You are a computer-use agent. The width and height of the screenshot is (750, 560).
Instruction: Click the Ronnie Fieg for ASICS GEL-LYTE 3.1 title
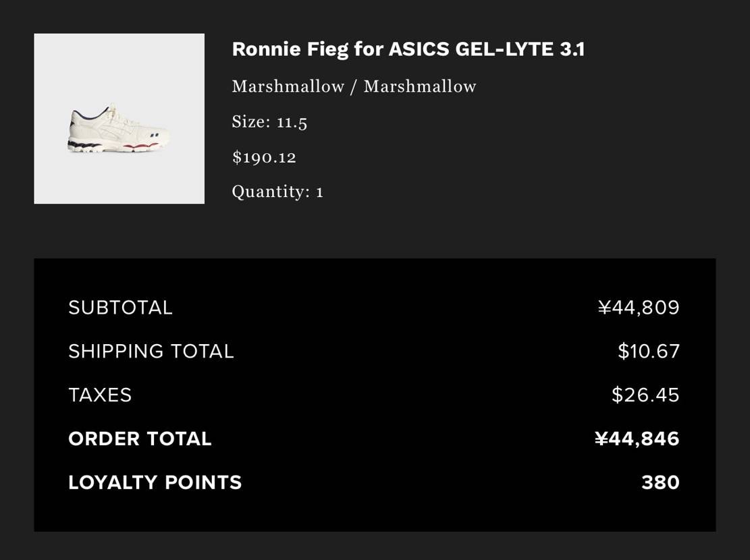click(x=408, y=49)
